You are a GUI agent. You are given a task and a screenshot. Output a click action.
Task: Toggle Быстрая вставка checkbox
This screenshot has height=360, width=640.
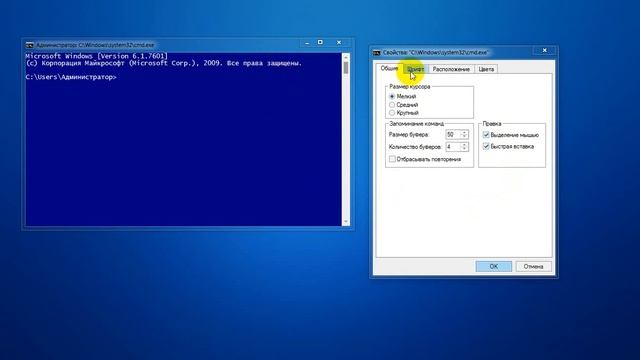[486, 146]
